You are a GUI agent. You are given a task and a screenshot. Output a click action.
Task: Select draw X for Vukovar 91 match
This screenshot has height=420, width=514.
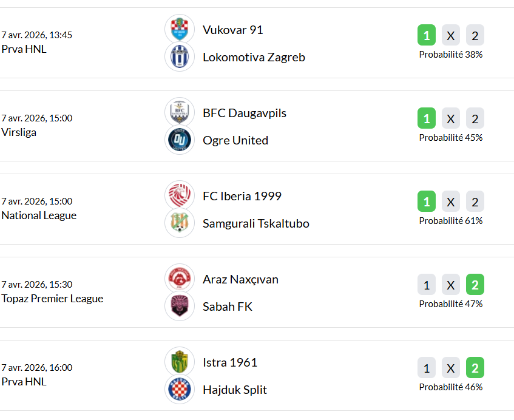point(451,36)
